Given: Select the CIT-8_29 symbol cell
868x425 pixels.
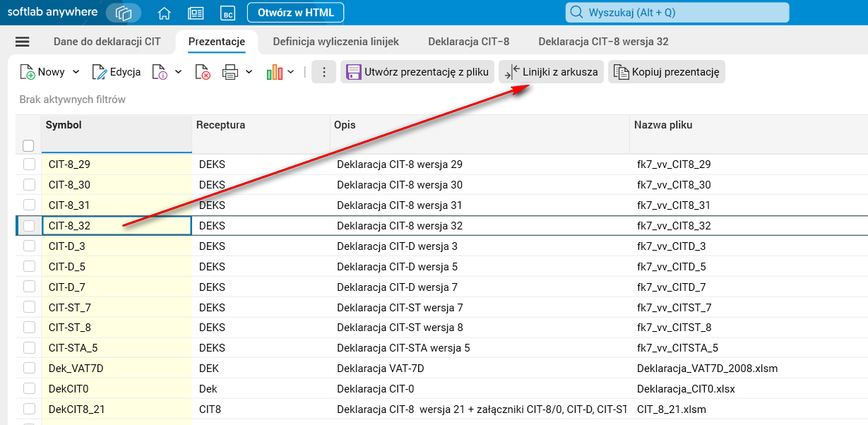Looking at the screenshot, I should (x=117, y=164).
